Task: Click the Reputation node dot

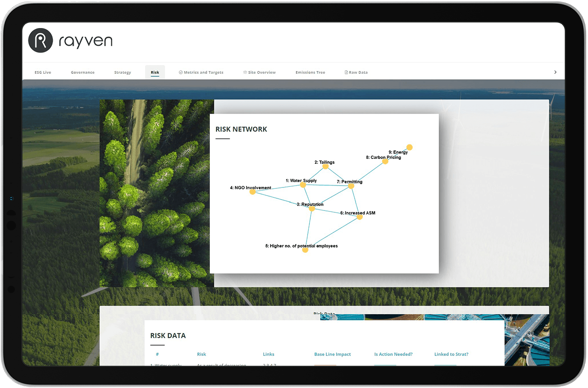Action: (x=312, y=209)
